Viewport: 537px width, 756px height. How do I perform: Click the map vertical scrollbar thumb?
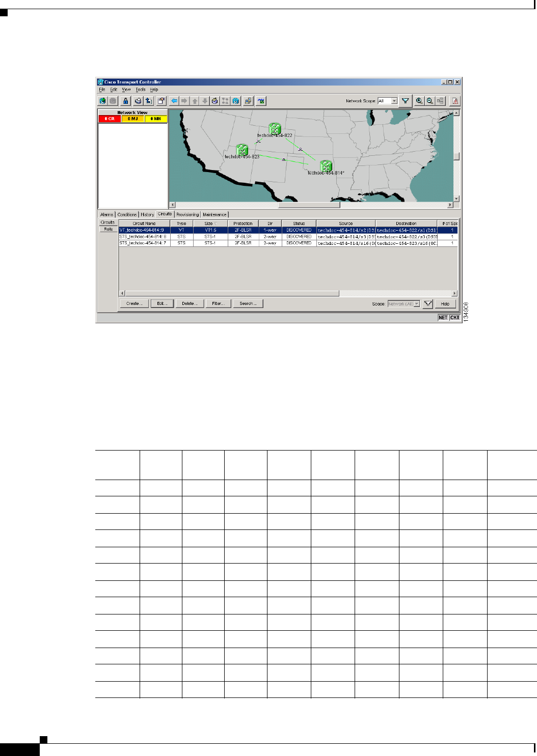(x=457, y=156)
